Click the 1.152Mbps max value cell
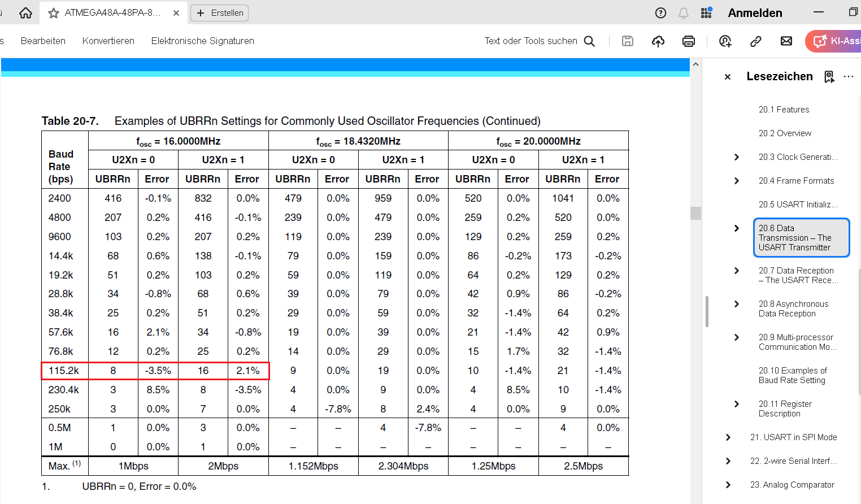 314,466
